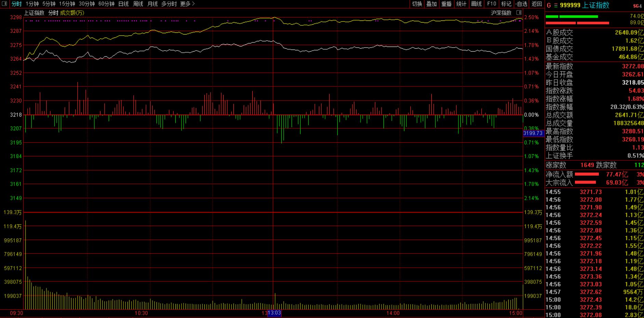Switch to the 1分钟 chart tab
This screenshot has height=318, width=644.
pos(32,4)
